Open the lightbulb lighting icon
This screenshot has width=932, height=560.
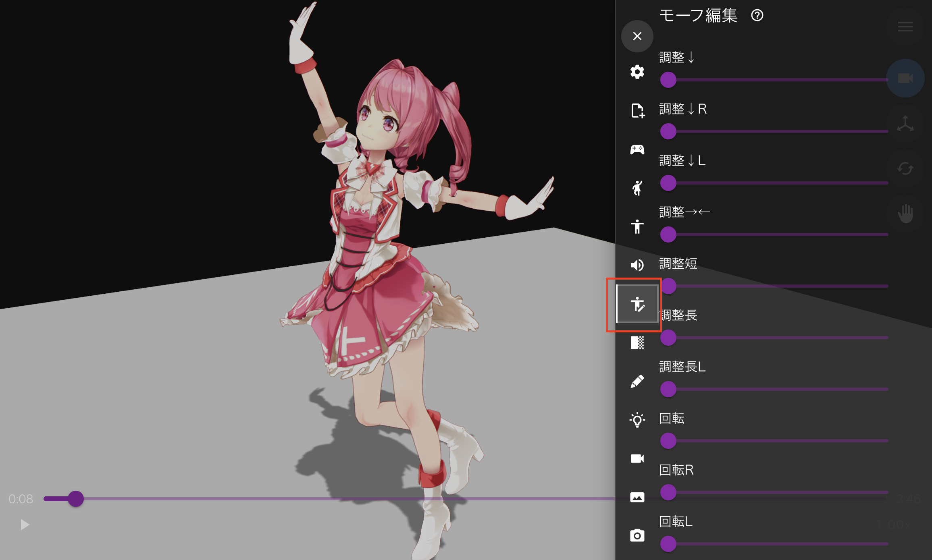[x=637, y=420]
